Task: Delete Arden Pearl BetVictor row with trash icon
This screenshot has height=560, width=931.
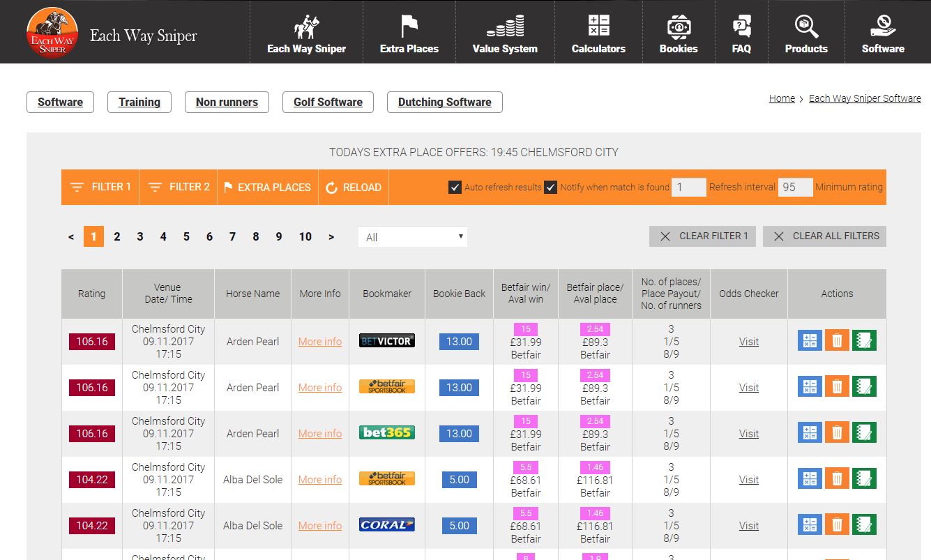Action: point(837,340)
